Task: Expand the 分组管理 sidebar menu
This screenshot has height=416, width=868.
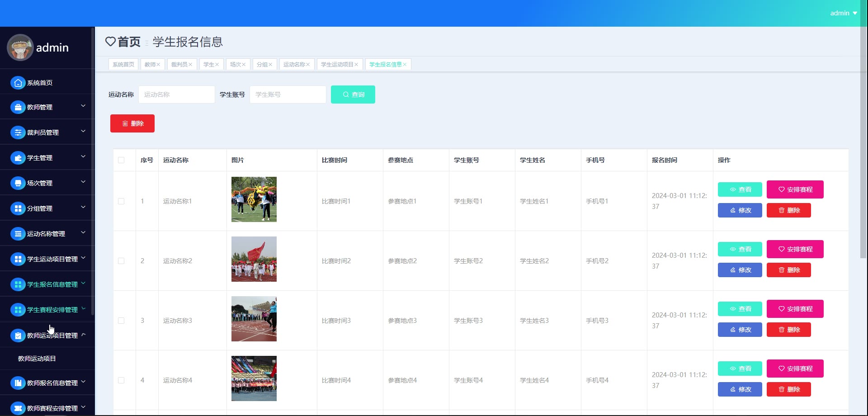Action: 47,208
